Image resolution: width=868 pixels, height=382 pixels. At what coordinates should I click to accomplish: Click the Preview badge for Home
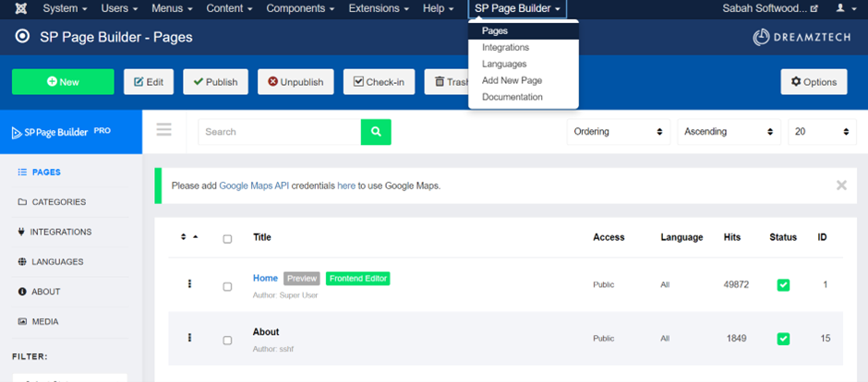(302, 279)
